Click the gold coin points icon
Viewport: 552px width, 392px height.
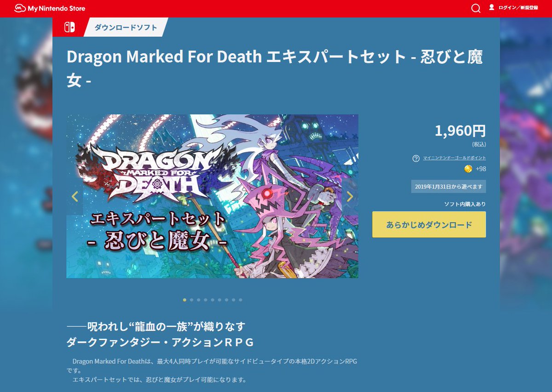468,169
